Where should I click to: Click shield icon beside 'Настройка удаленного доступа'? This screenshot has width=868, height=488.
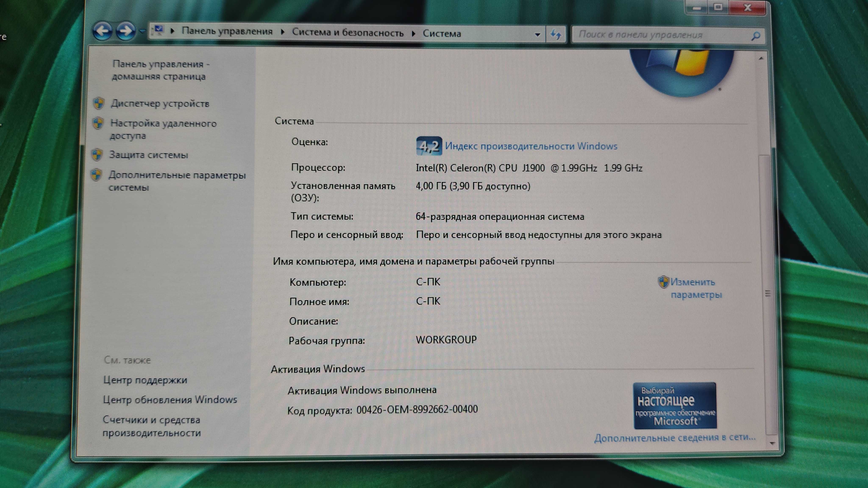98,123
